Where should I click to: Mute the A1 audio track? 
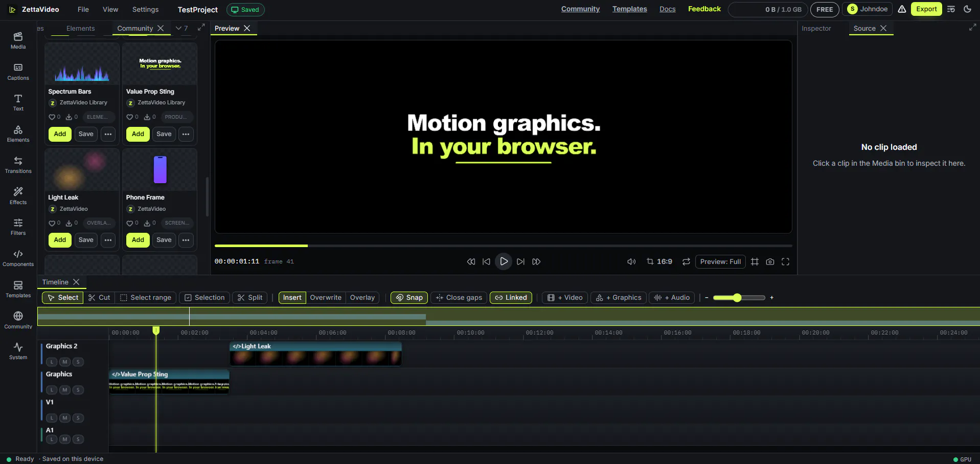[x=65, y=439]
